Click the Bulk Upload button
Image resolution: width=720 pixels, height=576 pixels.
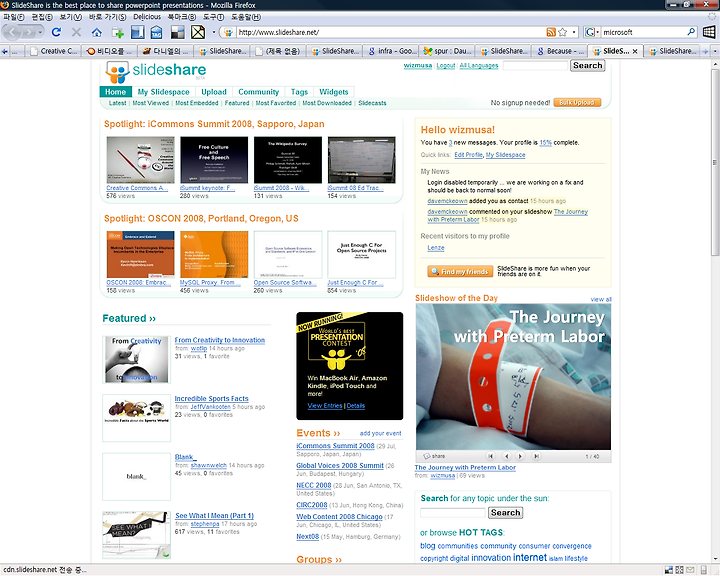577,102
